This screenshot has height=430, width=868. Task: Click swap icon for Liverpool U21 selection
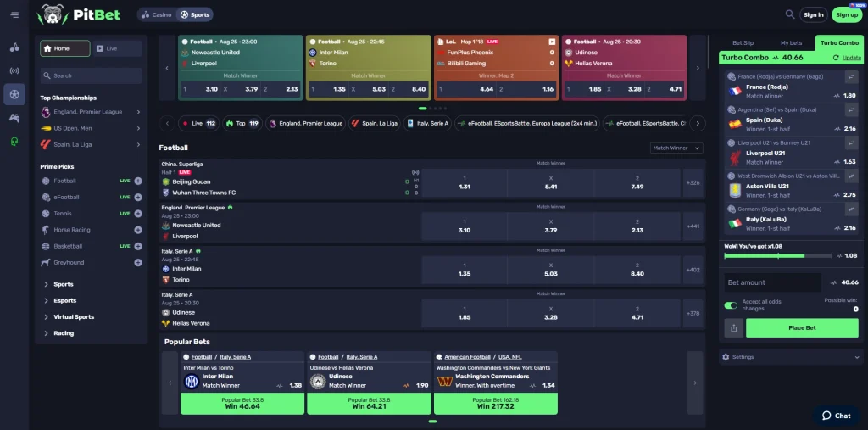(851, 143)
